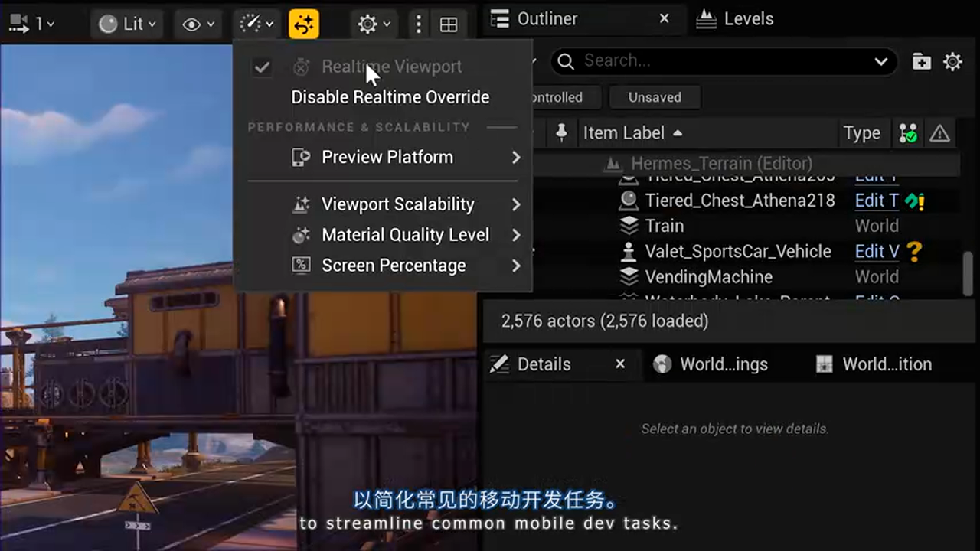The width and height of the screenshot is (980, 551).
Task: Click the Edit T link for Tiered_Chest_Athena218
Action: tap(877, 201)
